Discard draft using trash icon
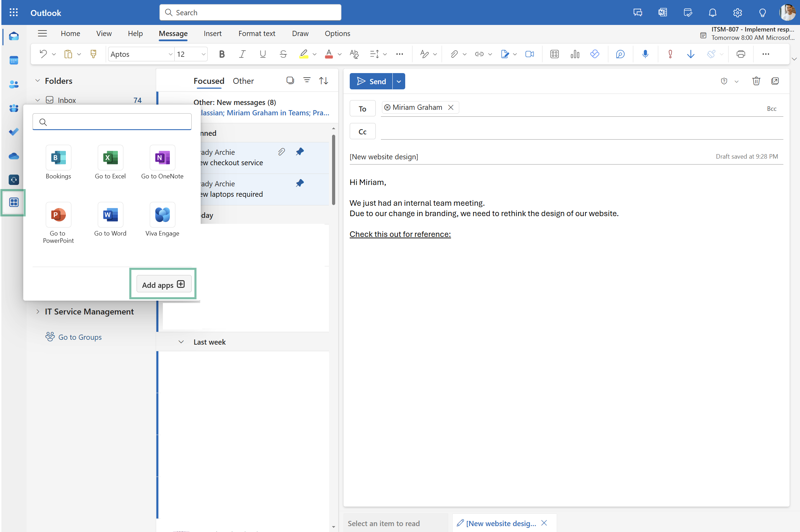The image size is (800, 532). pos(756,81)
